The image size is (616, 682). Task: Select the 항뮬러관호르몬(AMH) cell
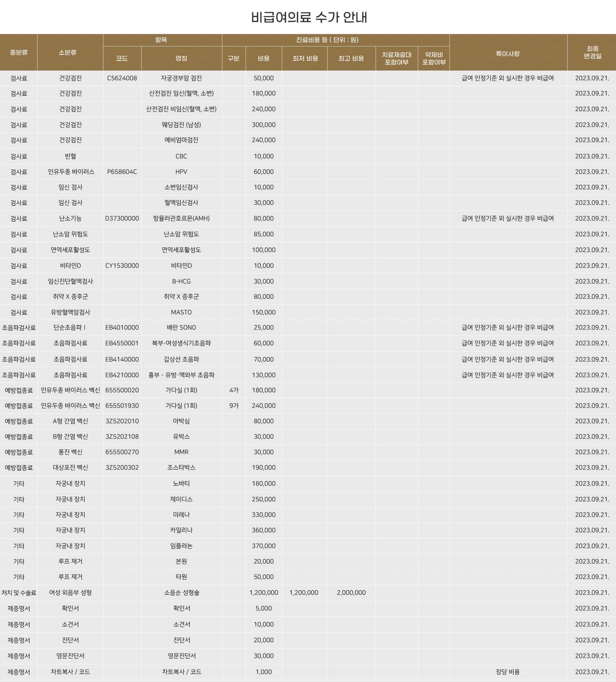[x=181, y=219]
